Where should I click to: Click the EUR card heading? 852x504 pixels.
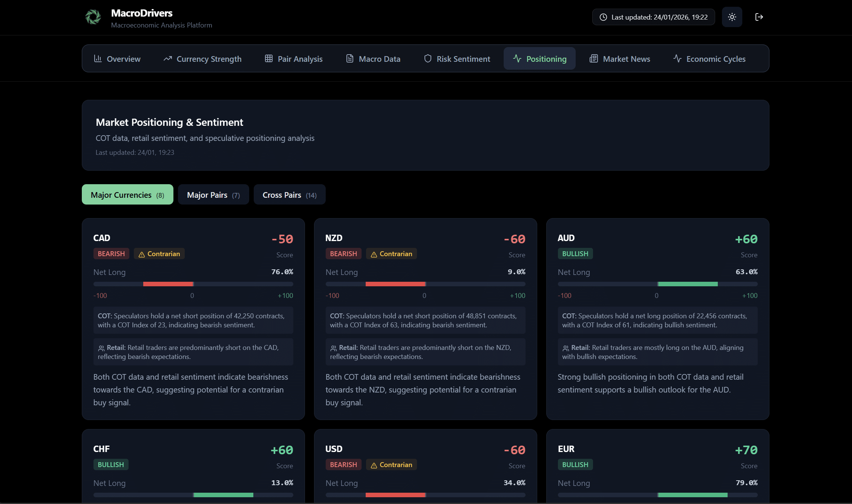[x=566, y=449]
